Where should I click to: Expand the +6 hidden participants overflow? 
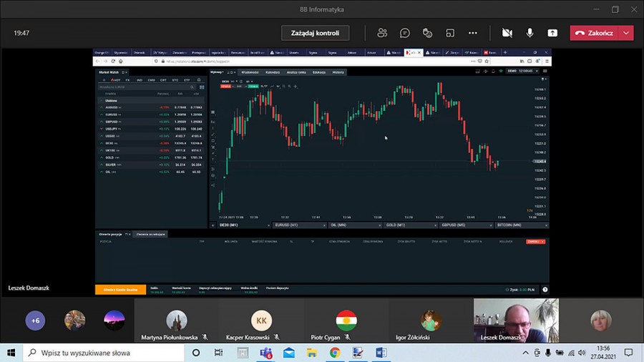coord(36,321)
